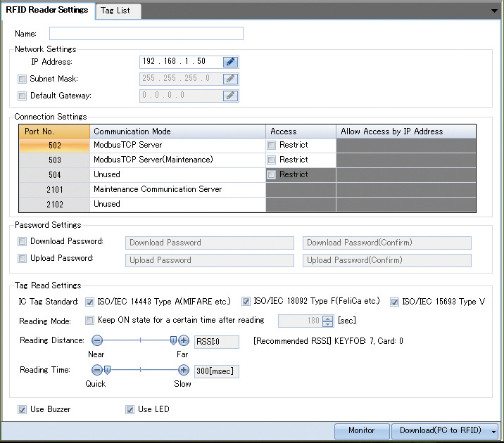
Task: Switch to the Tag List tab
Action: 115,11
